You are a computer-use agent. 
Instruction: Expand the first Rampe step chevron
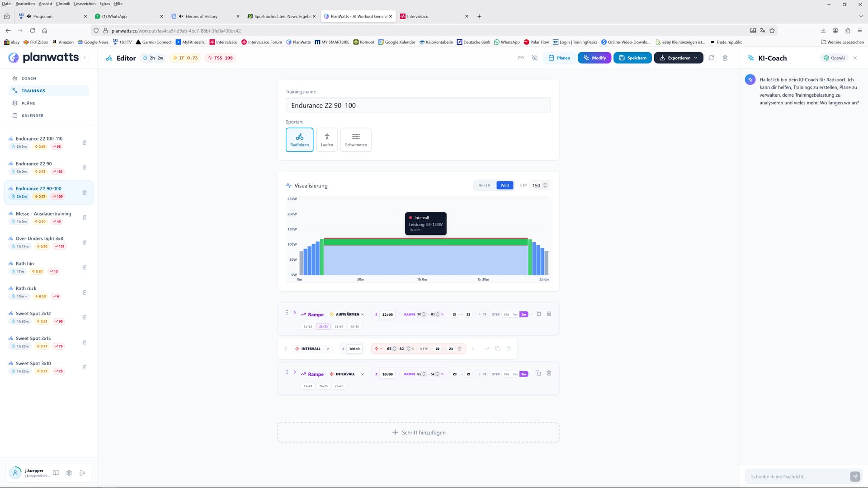295,313
